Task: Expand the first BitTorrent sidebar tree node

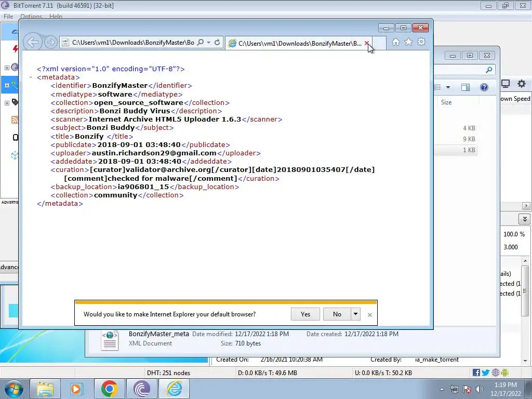Action: [7, 68]
